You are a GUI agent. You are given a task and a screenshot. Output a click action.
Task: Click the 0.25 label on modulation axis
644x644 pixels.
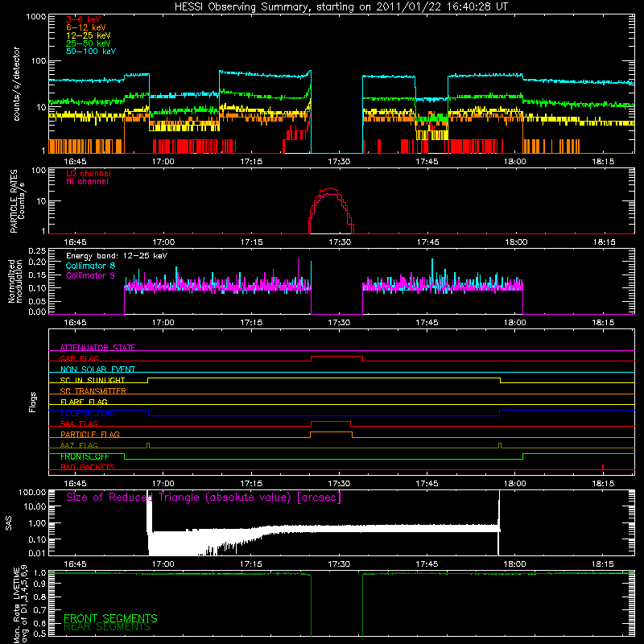pos(37,251)
